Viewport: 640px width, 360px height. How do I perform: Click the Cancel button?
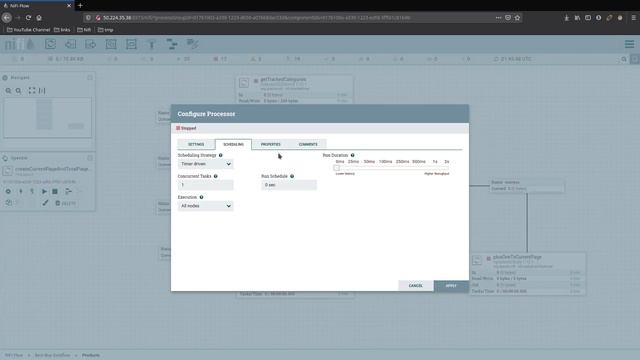pyautogui.click(x=416, y=286)
